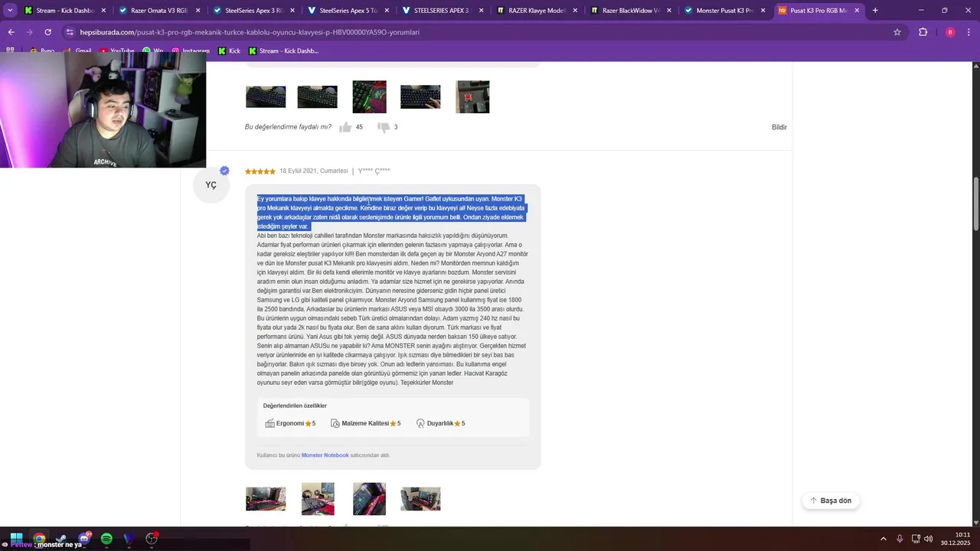
Task: Click the review date 18 Eylül 2021, Cumartesi
Action: tap(313, 171)
